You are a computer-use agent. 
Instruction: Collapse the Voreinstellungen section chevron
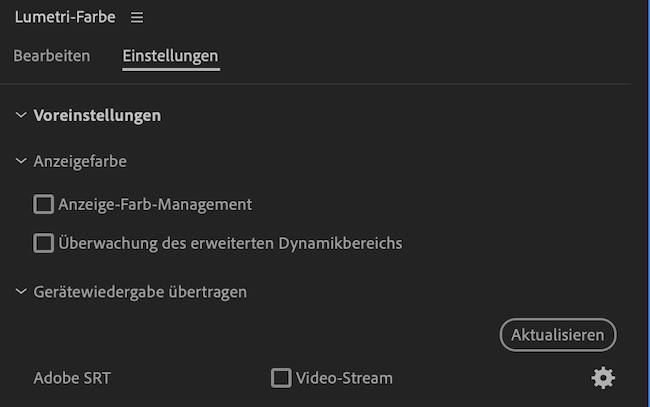tap(21, 115)
